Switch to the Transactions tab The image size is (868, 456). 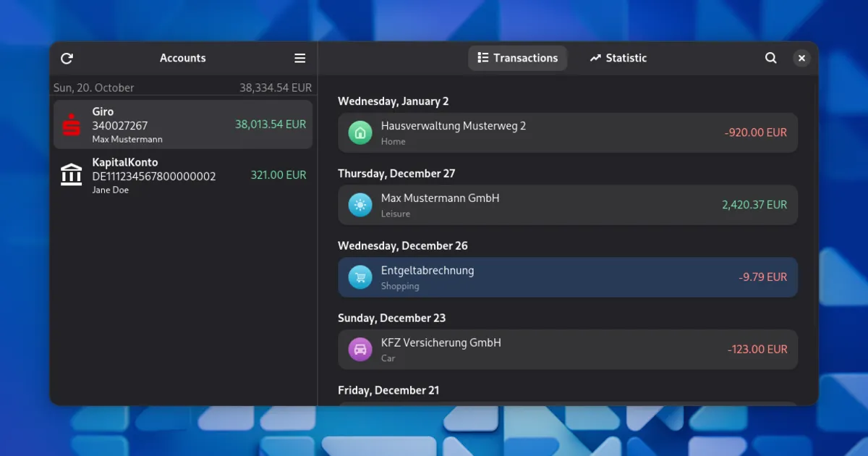pyautogui.click(x=517, y=59)
